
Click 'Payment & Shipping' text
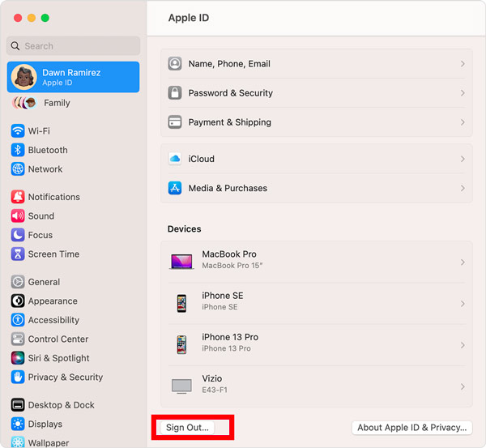(230, 122)
